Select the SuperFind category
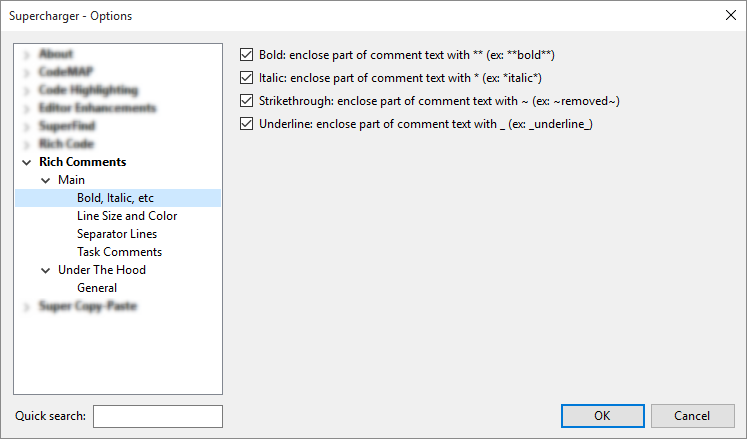The image size is (747, 439). point(67,126)
